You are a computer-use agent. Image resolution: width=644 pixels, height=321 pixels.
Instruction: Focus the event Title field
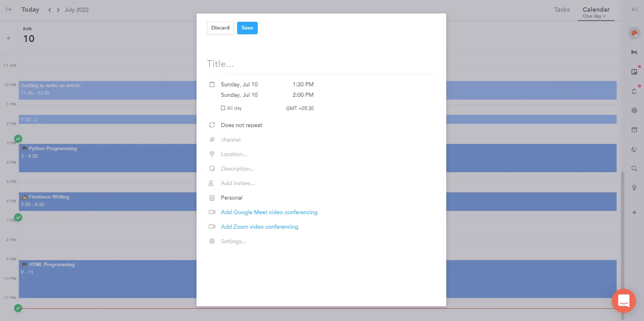pos(321,64)
